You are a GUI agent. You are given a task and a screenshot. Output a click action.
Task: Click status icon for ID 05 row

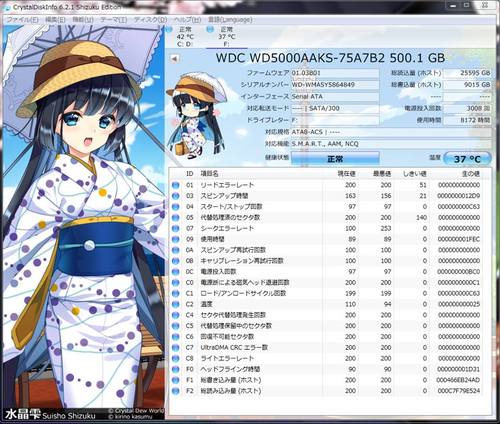pos(175,218)
